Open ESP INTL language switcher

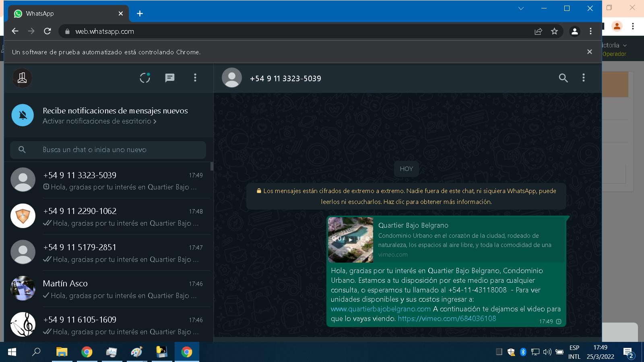[x=574, y=352]
